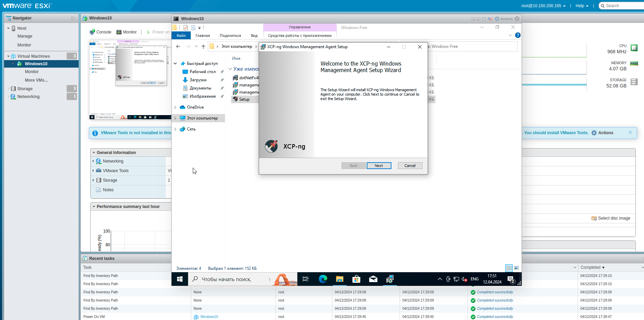Launch Microsoft Edge from the guest taskbar
This screenshot has width=644, height=320.
[323, 279]
